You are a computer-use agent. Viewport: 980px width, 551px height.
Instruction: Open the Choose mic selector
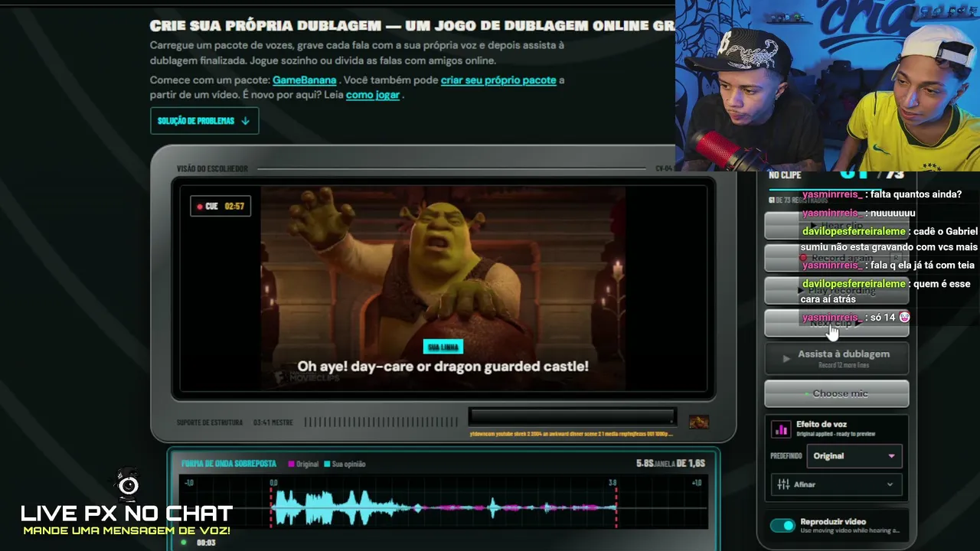tap(837, 393)
